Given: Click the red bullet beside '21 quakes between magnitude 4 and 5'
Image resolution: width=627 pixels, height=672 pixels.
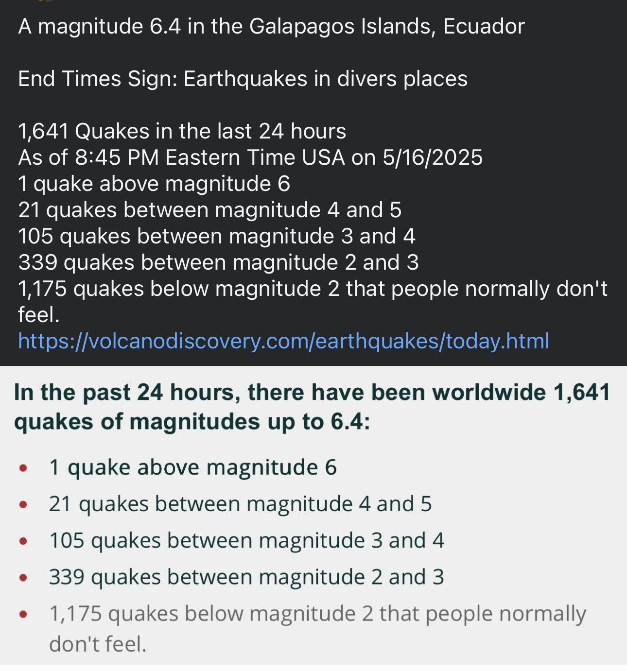Looking at the screenshot, I should tap(23, 505).
